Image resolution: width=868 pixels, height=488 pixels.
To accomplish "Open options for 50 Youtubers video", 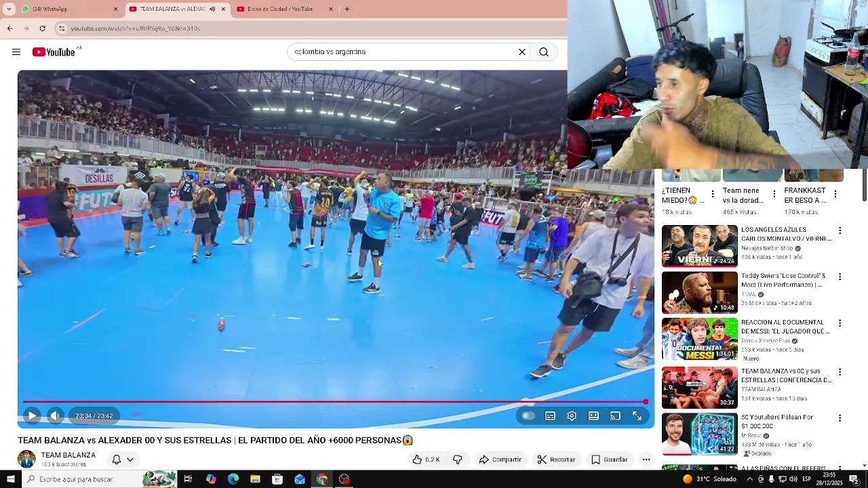I will (x=840, y=418).
